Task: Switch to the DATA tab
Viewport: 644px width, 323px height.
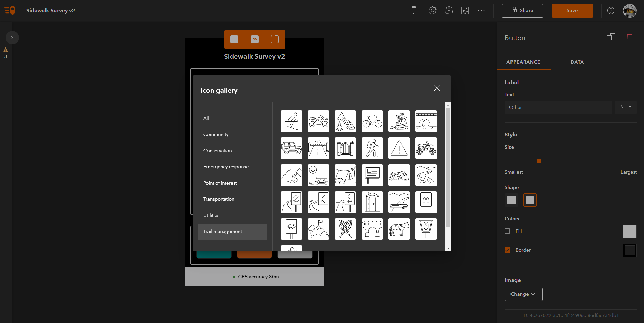Action: pyautogui.click(x=577, y=62)
